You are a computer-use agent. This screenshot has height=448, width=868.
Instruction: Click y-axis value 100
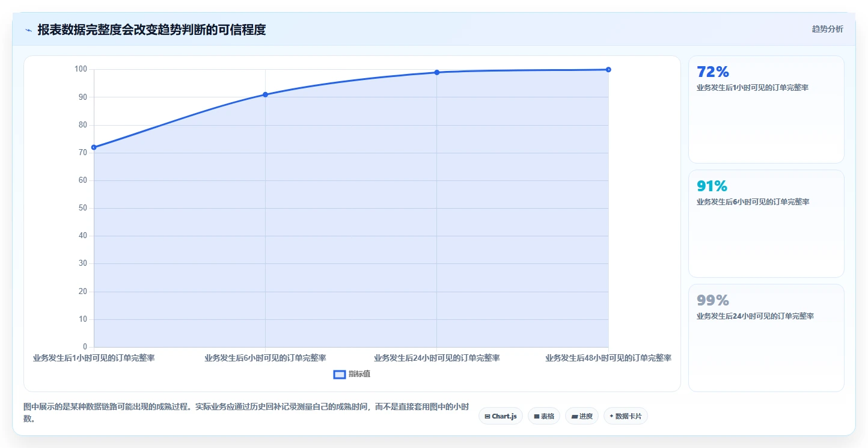pyautogui.click(x=81, y=69)
